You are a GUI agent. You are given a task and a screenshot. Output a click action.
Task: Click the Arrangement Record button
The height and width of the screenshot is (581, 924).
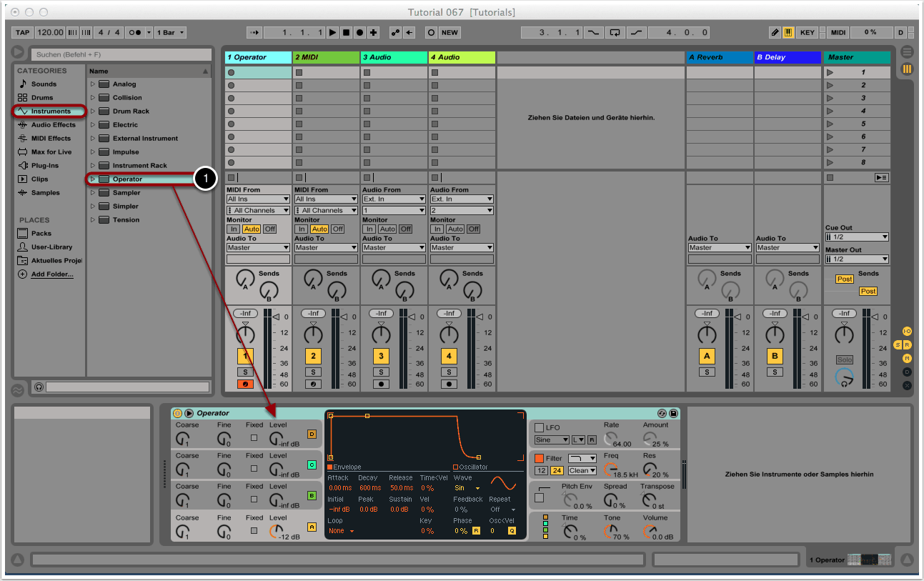[x=359, y=33]
